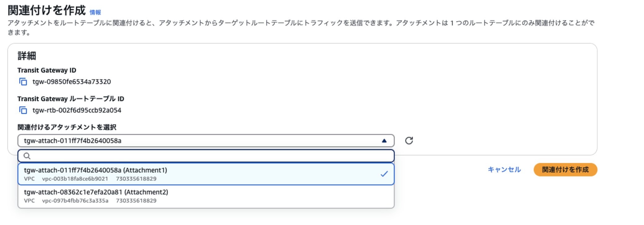644x225 pixels.
Task: Click the attachment select box showing tgw-attach-011ff7f4b2640058a
Action: pyautogui.click(x=198, y=141)
